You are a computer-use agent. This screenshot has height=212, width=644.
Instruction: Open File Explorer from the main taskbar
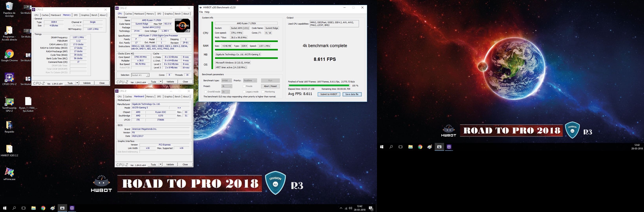click(34, 208)
